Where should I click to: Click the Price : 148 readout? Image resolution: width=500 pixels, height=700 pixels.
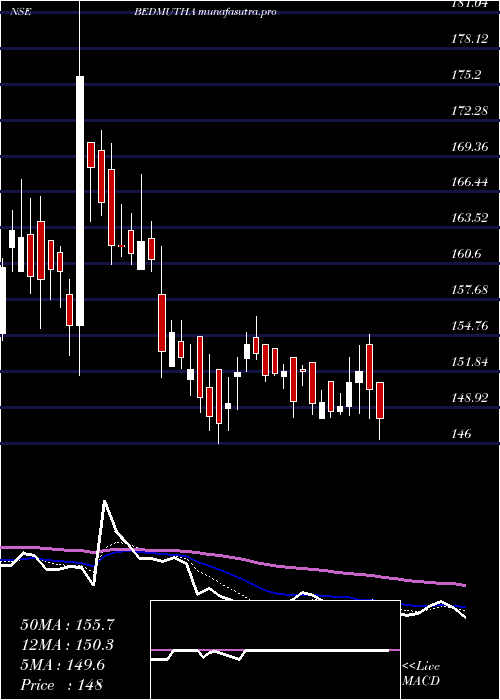pyautogui.click(x=61, y=685)
